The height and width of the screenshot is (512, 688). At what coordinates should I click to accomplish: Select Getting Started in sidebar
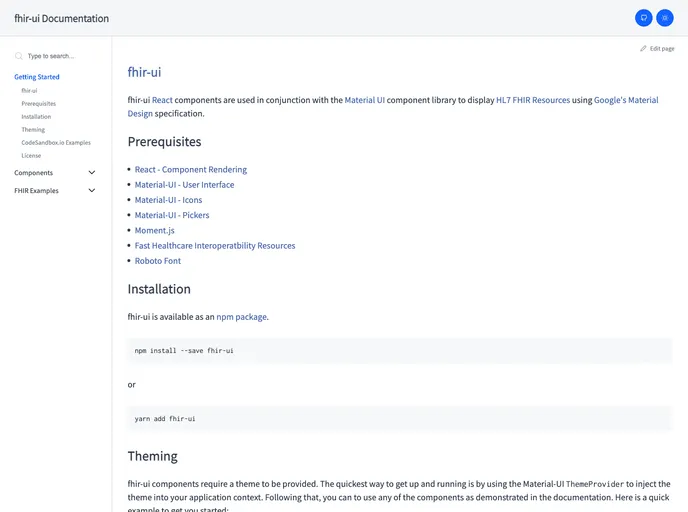(x=37, y=77)
